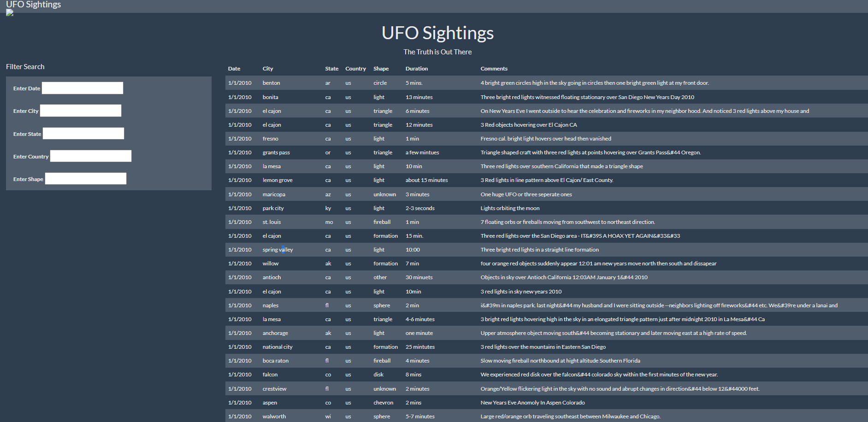The width and height of the screenshot is (868, 422).
Task: Click the Enter Date input field
Action: 82,88
